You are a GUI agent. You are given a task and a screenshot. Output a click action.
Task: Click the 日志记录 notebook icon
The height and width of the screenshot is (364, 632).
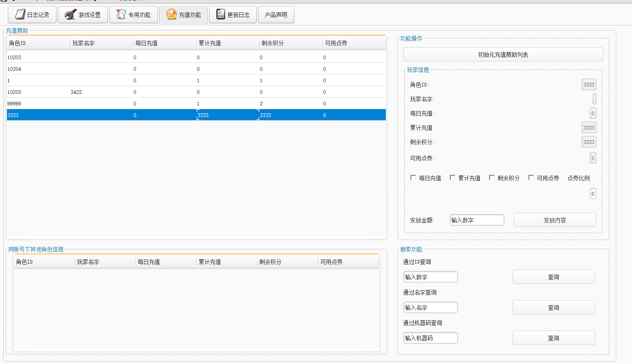20,14
